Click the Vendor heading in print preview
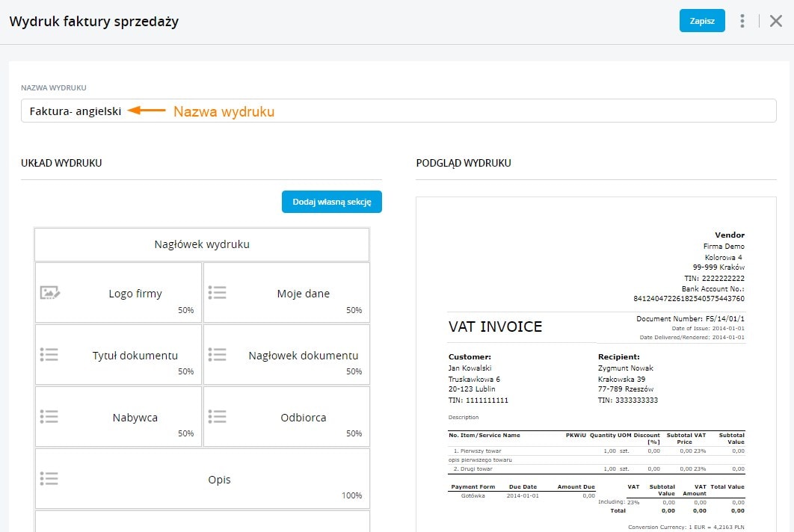Screen dimensions: 794x532 [730, 235]
